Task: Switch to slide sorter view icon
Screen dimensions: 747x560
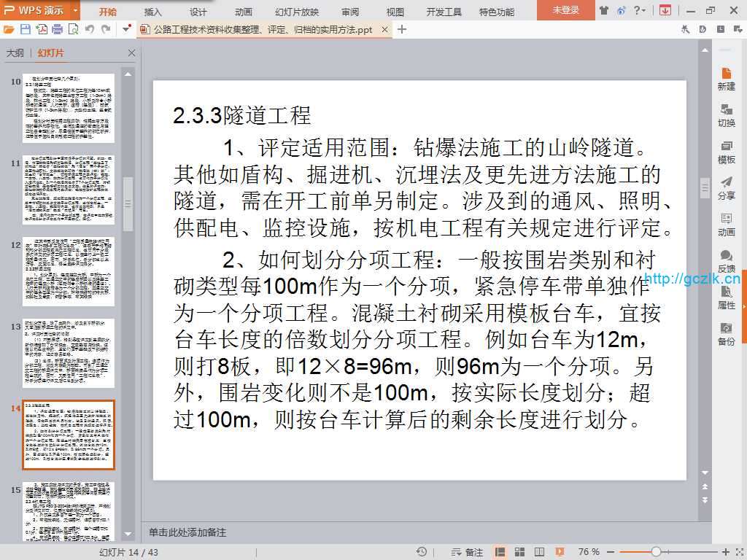Action: point(519,552)
